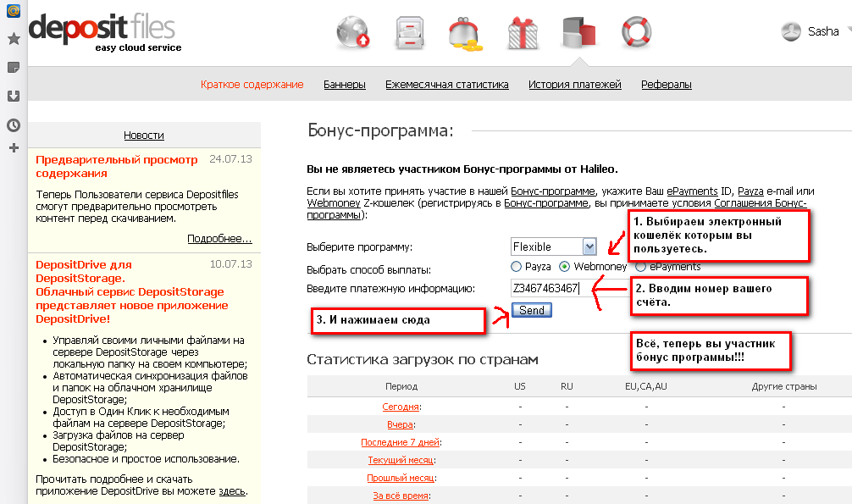Click the Send button

(531, 310)
